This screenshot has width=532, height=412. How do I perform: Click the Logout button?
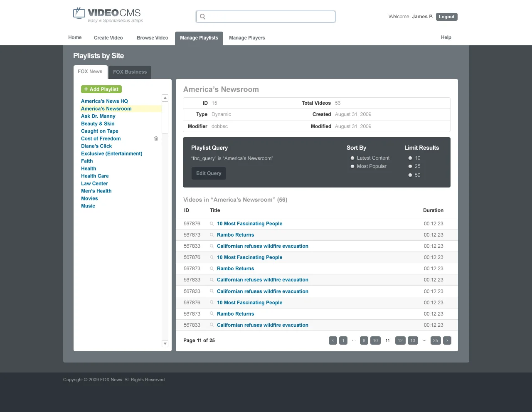coord(447,17)
